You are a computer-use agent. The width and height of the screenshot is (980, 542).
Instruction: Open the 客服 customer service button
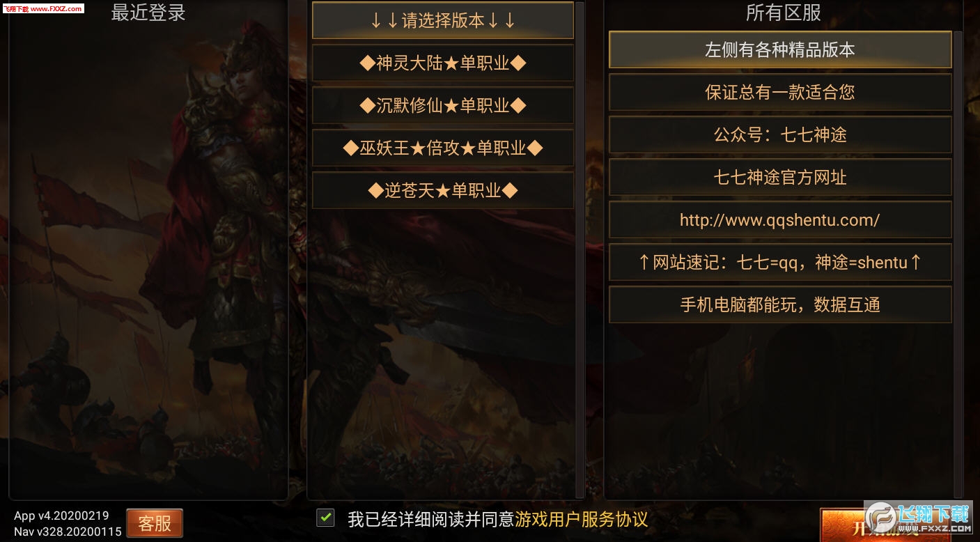pos(155,523)
